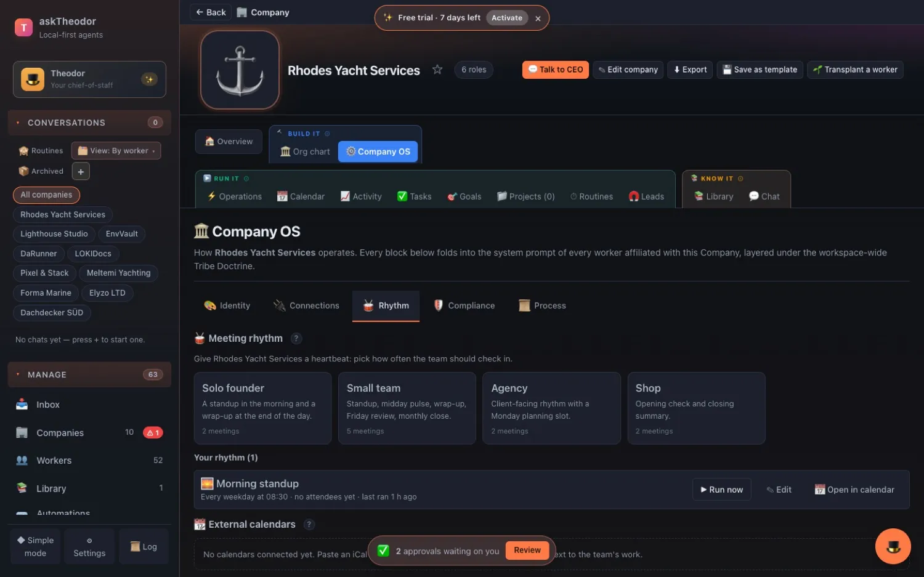Show help for External calendars
Image resolution: width=924 pixels, height=577 pixels.
309,525
